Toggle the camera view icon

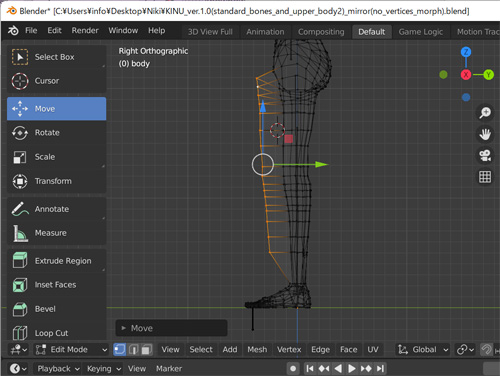pos(485,155)
